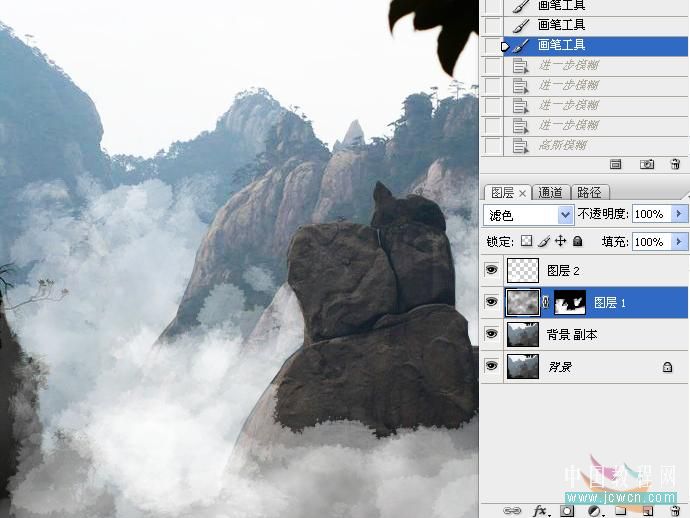Select the 图层 1 cloud thumbnail

coord(523,302)
